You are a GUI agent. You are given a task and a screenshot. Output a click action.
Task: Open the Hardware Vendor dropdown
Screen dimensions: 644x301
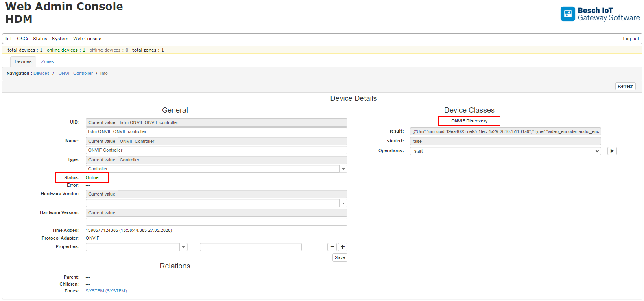click(343, 203)
